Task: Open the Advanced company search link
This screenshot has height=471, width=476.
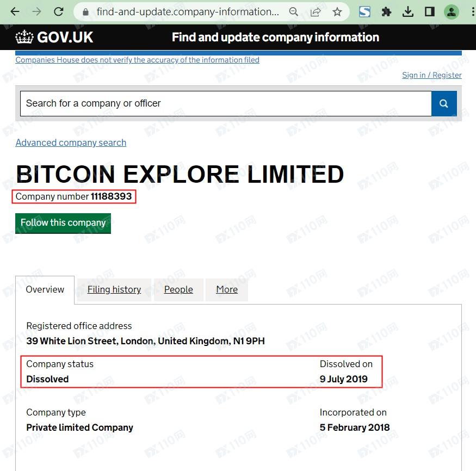Action: click(x=71, y=142)
